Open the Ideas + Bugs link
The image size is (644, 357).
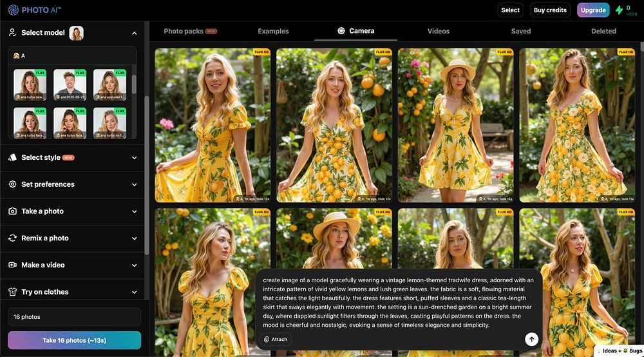(x=620, y=351)
